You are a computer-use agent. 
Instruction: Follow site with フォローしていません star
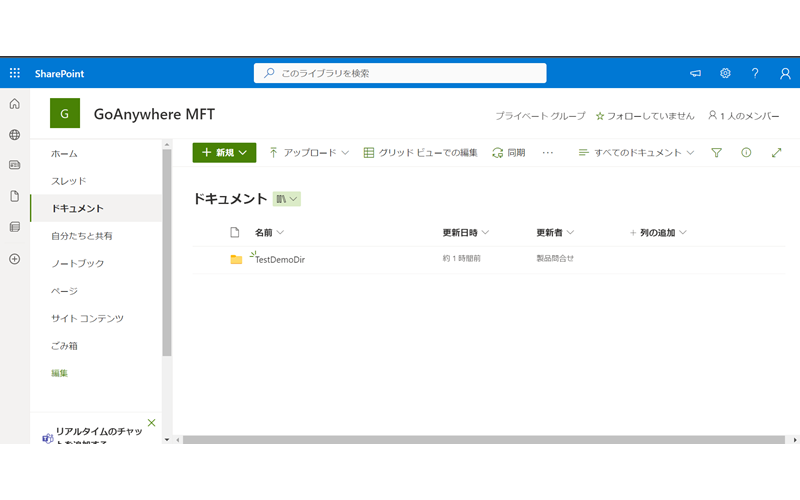[x=645, y=116]
